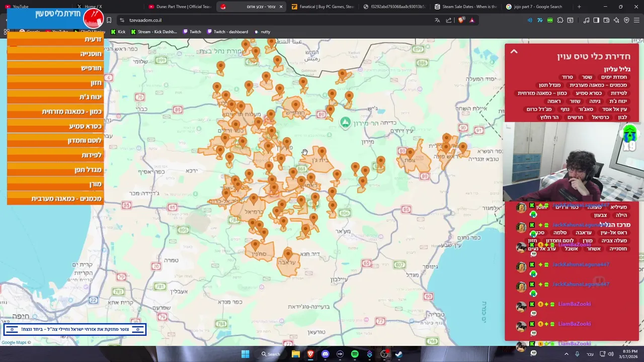Screen dimensions: 644x362
Task: Open Discord from the taskbar
Action: tap(325, 354)
